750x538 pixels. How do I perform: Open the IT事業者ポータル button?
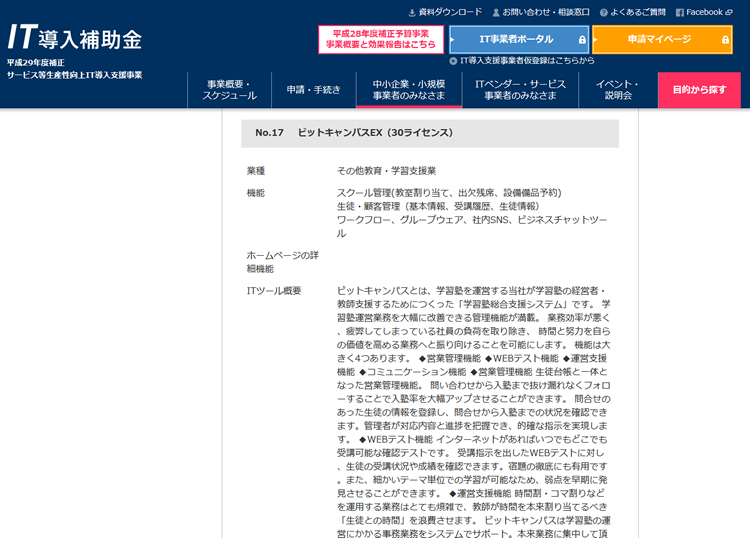(x=519, y=39)
